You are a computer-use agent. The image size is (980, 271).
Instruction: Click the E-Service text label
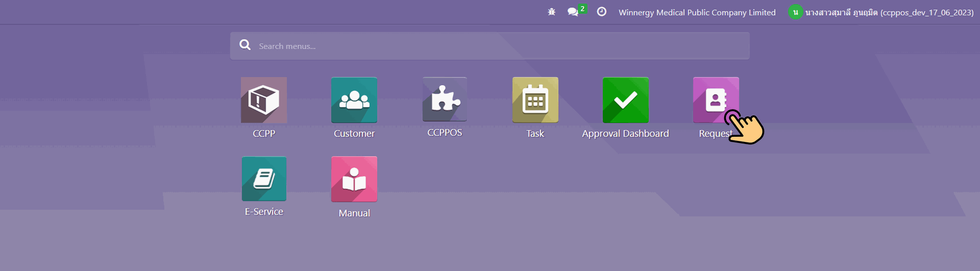[x=264, y=212]
